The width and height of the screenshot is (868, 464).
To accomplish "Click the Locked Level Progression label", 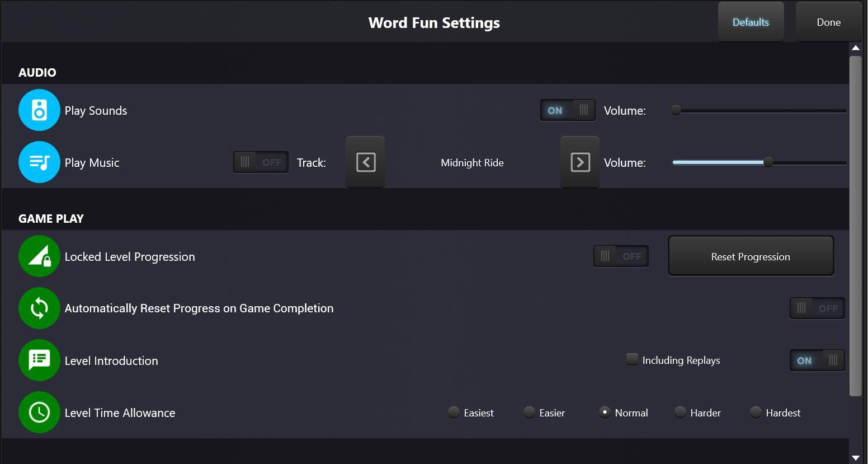I will [x=130, y=257].
